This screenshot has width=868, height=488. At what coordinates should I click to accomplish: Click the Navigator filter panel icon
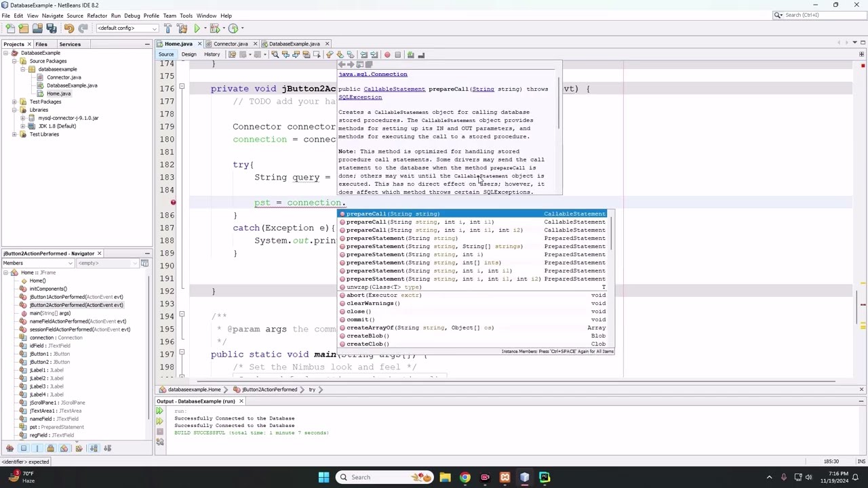pyautogui.click(x=144, y=263)
